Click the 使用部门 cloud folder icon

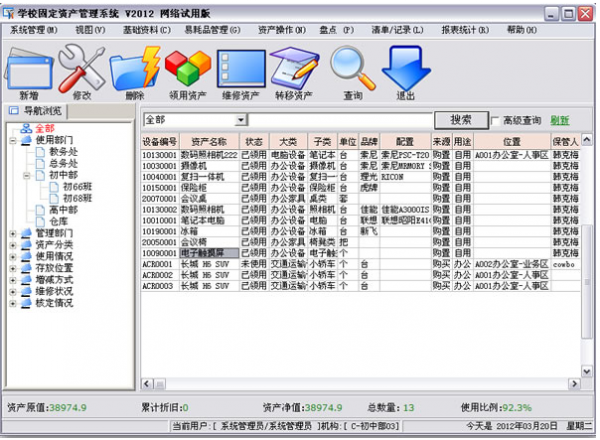[x=26, y=140]
